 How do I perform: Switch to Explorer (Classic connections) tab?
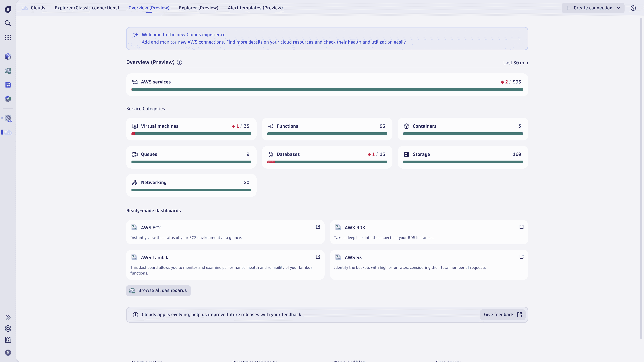tap(87, 8)
